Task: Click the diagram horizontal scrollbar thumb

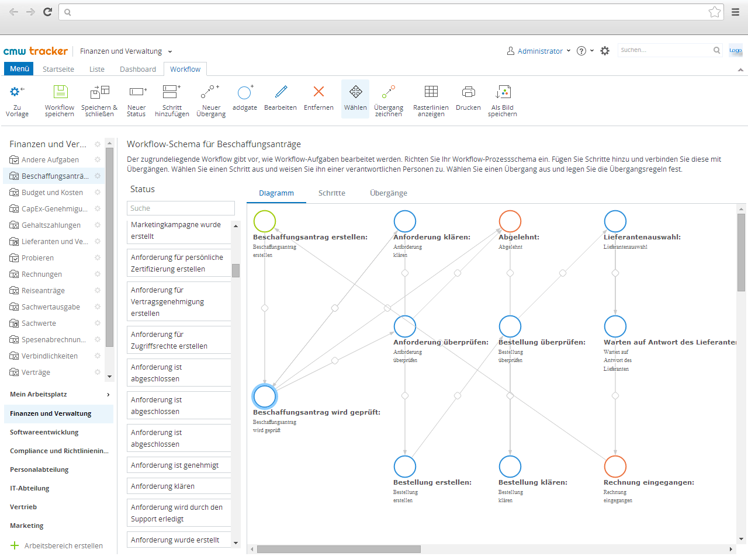Action: click(x=338, y=549)
